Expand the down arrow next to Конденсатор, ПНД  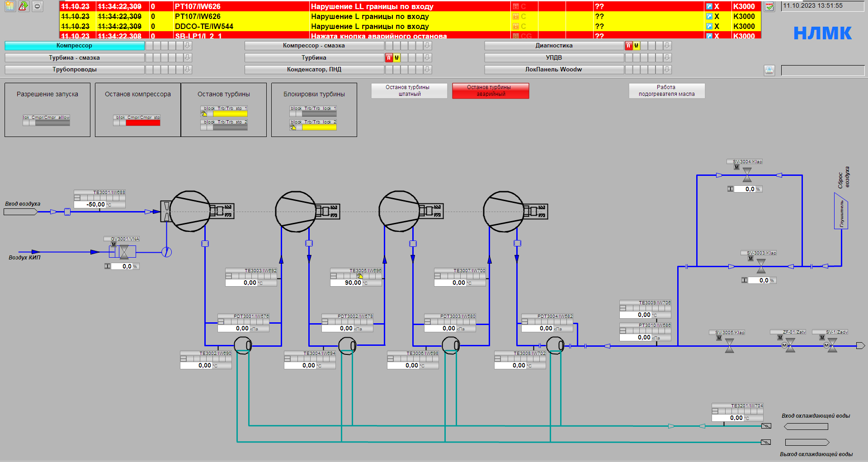pos(427,69)
